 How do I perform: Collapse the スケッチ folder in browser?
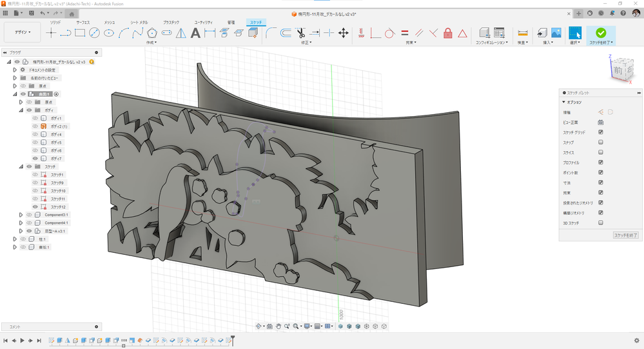click(21, 166)
